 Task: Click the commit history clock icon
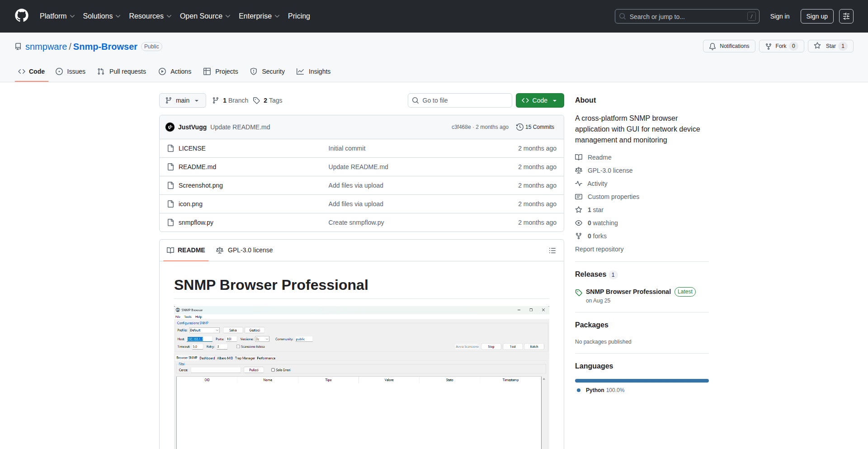[x=520, y=127]
